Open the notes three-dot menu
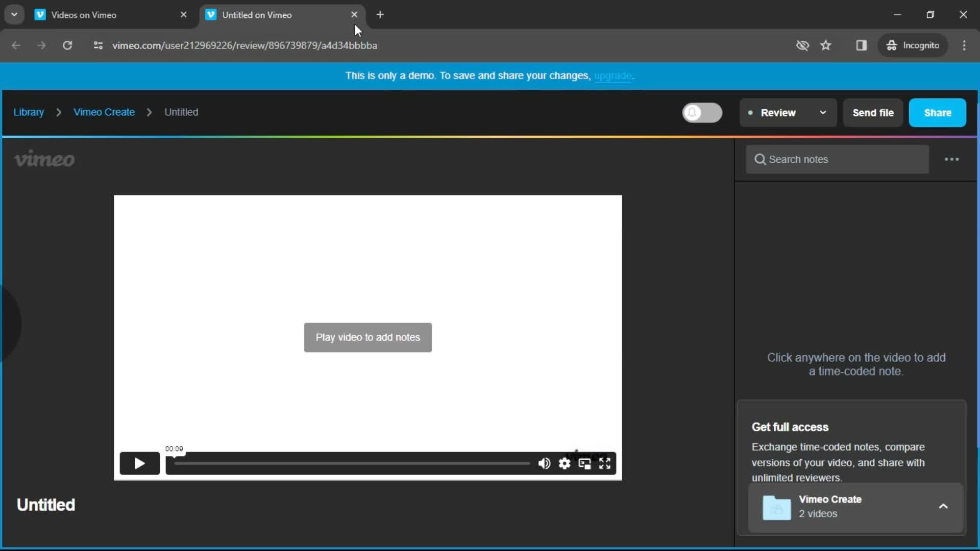Image resolution: width=980 pixels, height=551 pixels. (x=951, y=159)
